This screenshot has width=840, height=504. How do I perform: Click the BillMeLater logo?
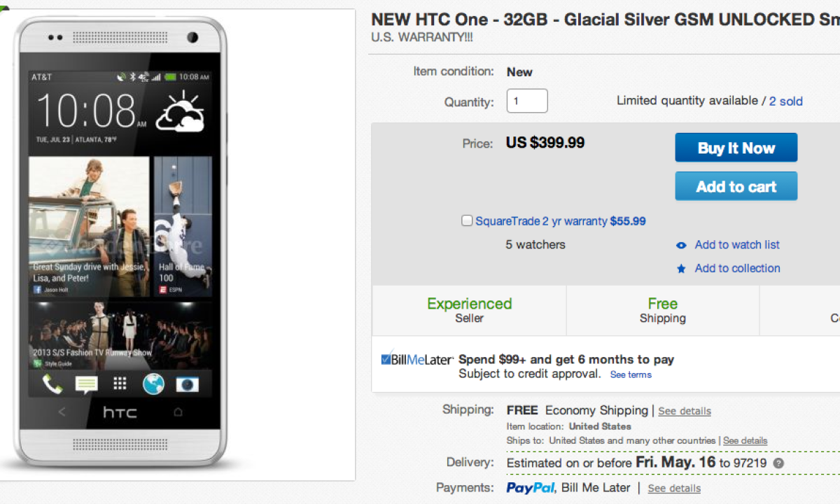(417, 360)
